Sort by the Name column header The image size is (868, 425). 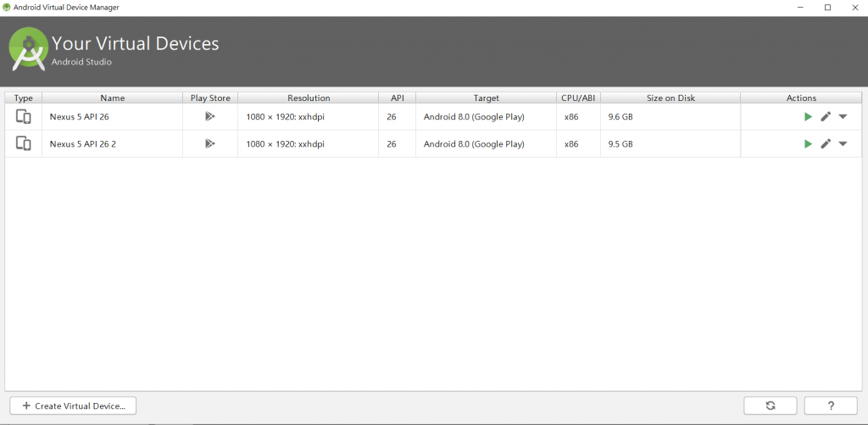[x=113, y=98]
